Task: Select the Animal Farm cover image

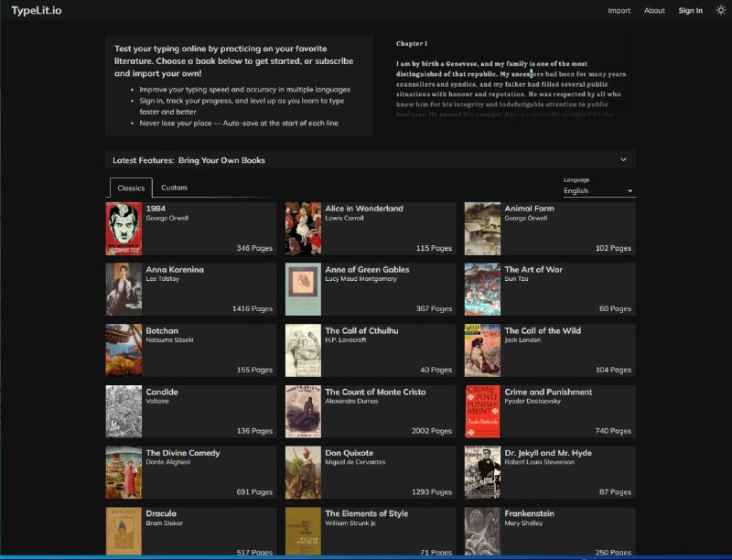Action: (x=482, y=228)
